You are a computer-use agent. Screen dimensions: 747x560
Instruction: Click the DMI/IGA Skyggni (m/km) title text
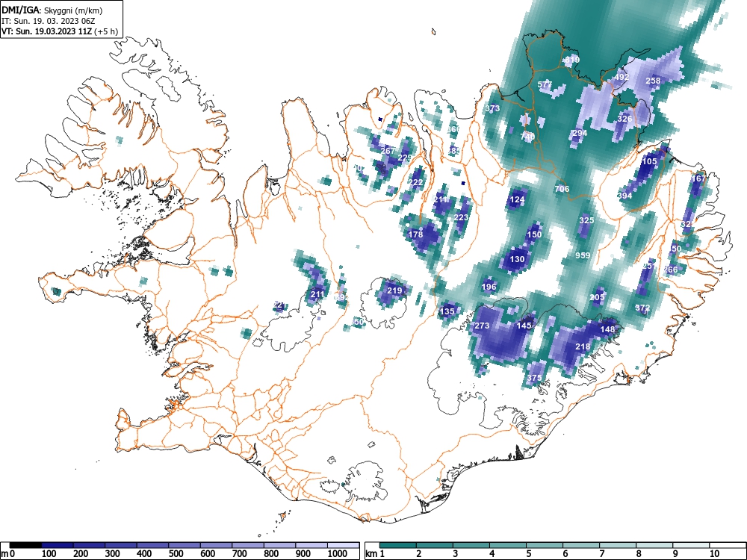52,10
